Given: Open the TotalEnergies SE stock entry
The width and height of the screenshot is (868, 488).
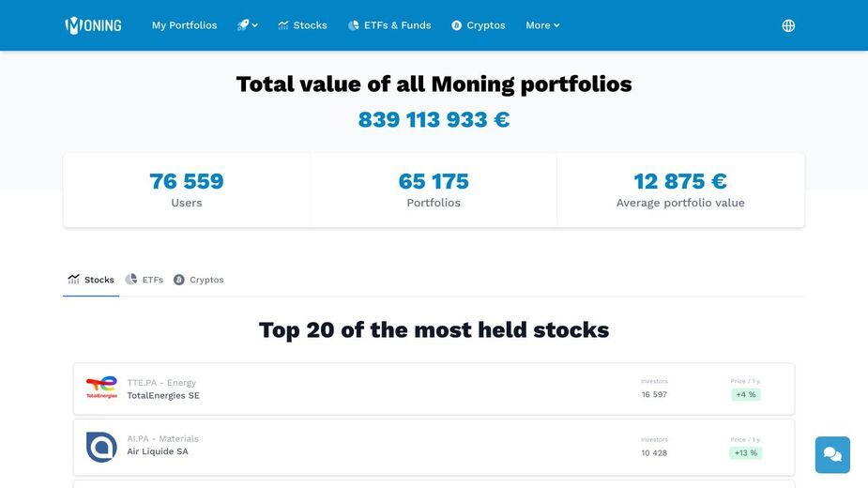Looking at the screenshot, I should [434, 389].
